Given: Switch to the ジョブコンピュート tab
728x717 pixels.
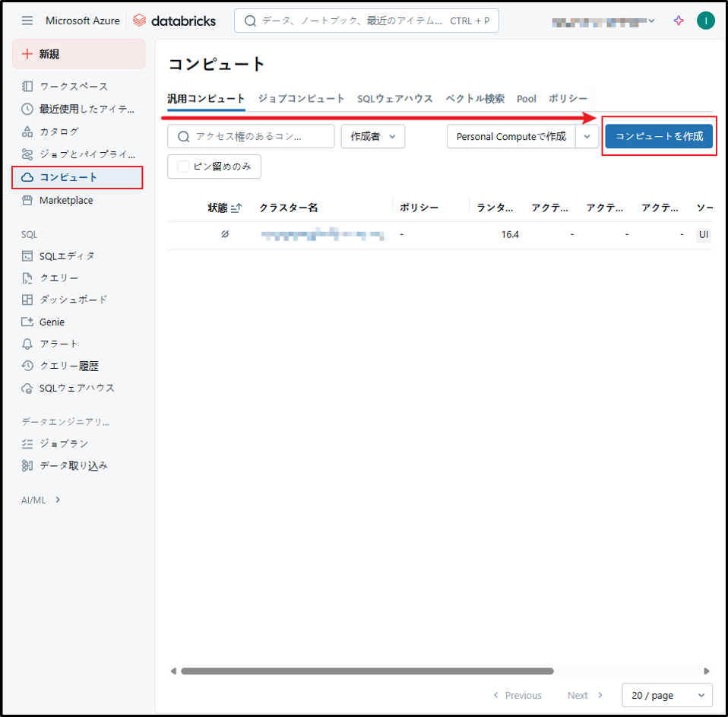Looking at the screenshot, I should 301,99.
